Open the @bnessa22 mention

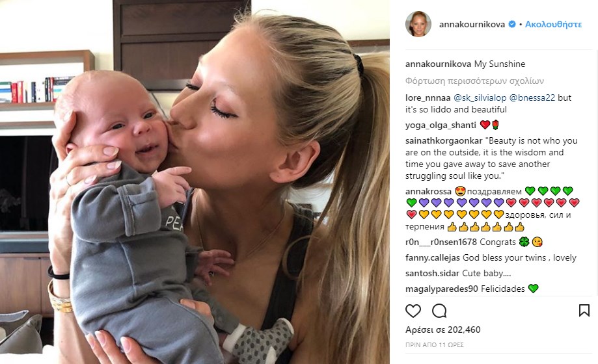tap(532, 97)
